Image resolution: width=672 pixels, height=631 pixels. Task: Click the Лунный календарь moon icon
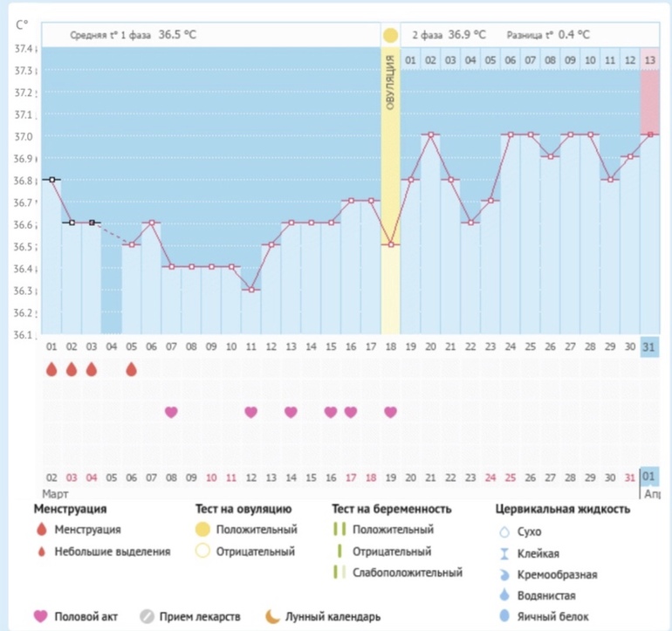click(x=273, y=617)
